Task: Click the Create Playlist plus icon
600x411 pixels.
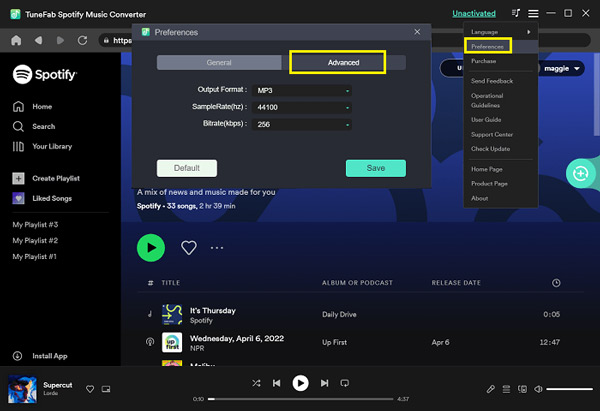Action: pos(18,178)
